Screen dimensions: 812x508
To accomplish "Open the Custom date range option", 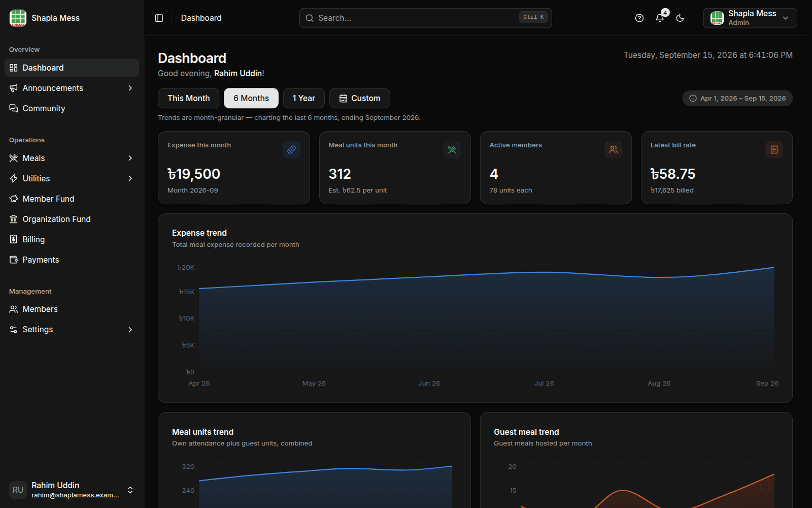I will [x=360, y=98].
